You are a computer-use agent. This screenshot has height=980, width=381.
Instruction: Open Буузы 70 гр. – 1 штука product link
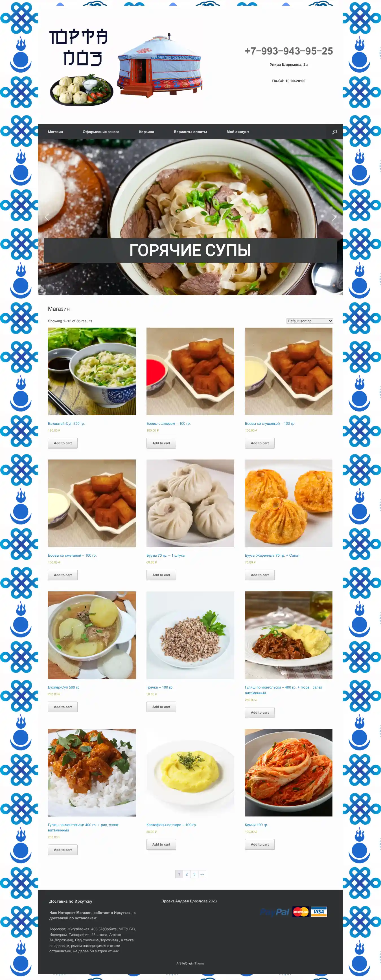(x=165, y=556)
